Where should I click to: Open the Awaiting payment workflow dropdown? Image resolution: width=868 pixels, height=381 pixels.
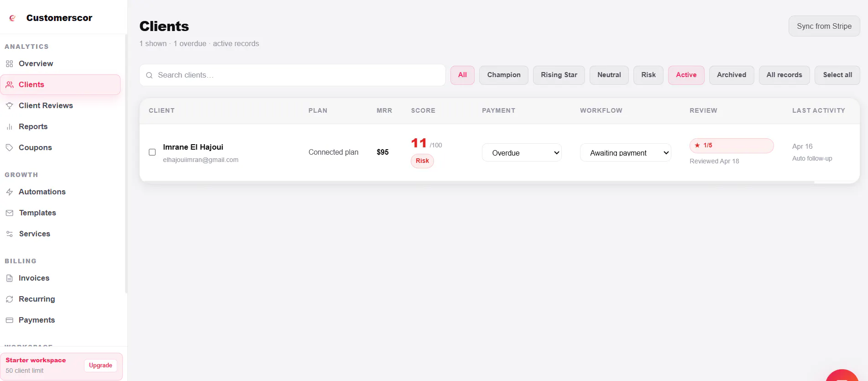[x=626, y=153]
